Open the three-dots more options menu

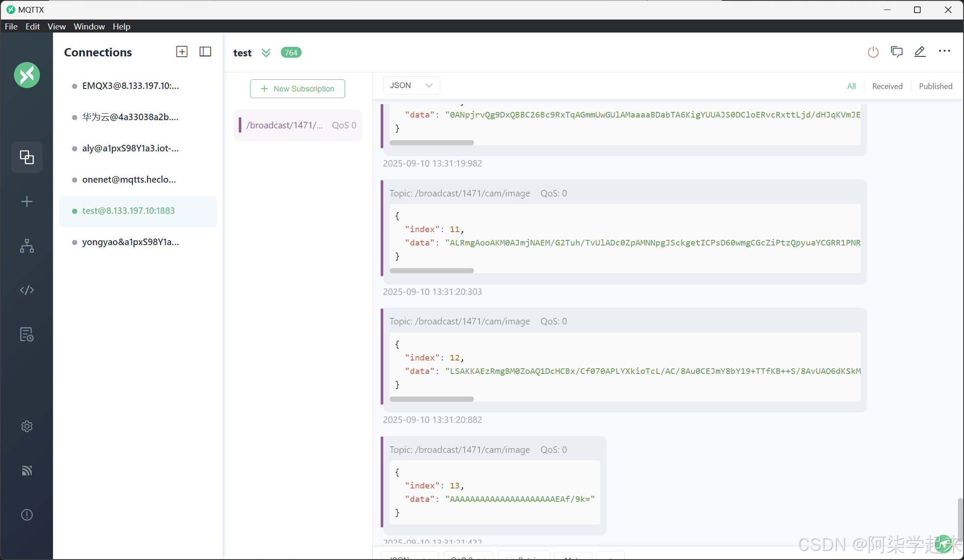pos(944,51)
